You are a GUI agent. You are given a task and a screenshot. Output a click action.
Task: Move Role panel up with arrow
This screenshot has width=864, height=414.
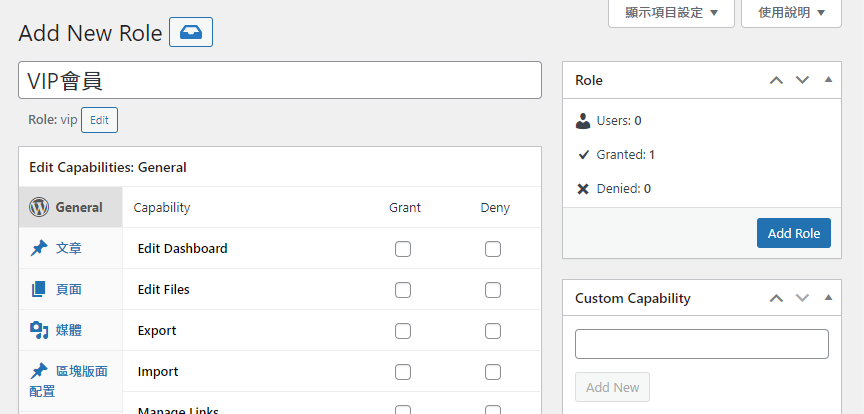click(776, 80)
